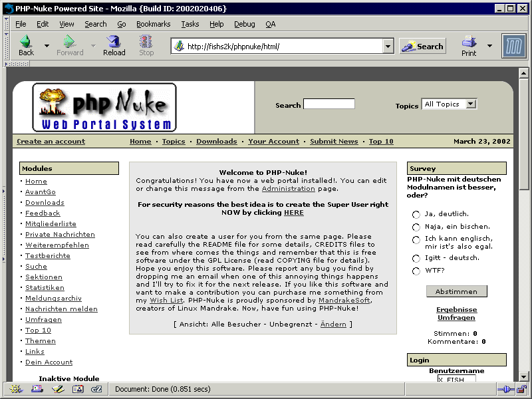Image resolution: width=532 pixels, height=399 pixels.
Task: Open the 'Wish List' link
Action: [166, 301]
